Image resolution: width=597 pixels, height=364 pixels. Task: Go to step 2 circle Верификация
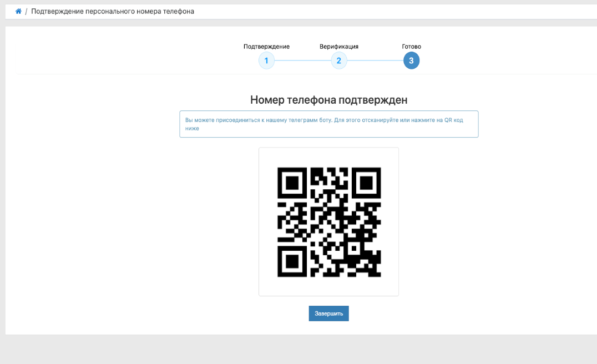[339, 60]
